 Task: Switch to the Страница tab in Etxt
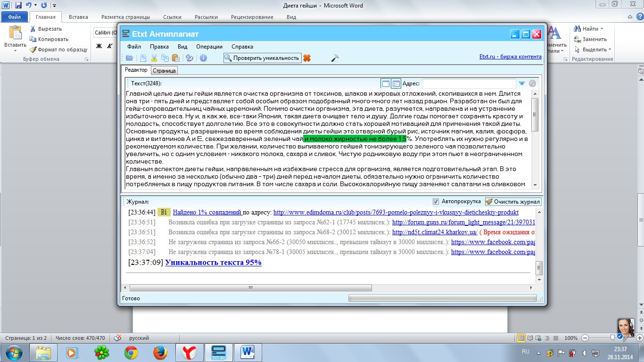(164, 70)
